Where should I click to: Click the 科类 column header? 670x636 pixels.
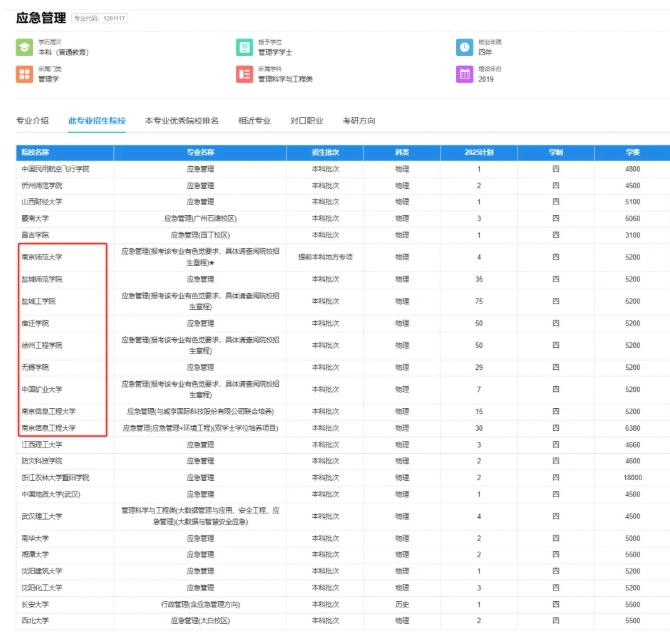tap(402, 152)
